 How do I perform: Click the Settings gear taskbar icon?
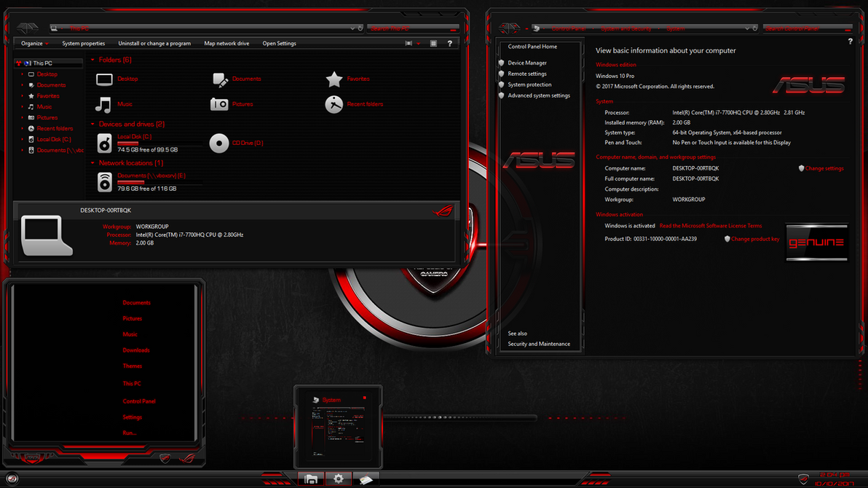[339, 479]
